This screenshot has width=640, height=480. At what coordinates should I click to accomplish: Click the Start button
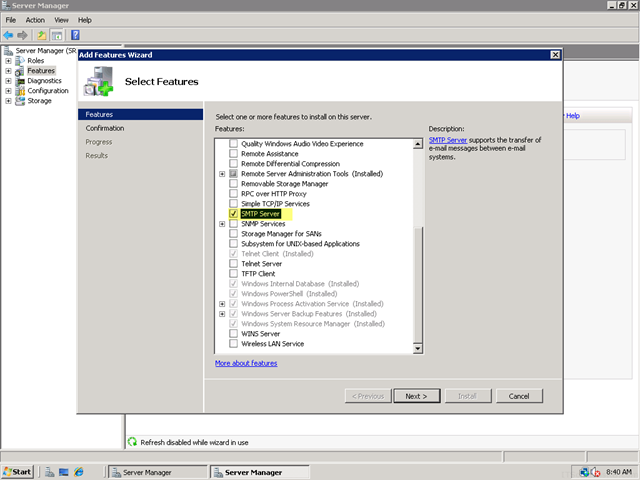point(17,472)
